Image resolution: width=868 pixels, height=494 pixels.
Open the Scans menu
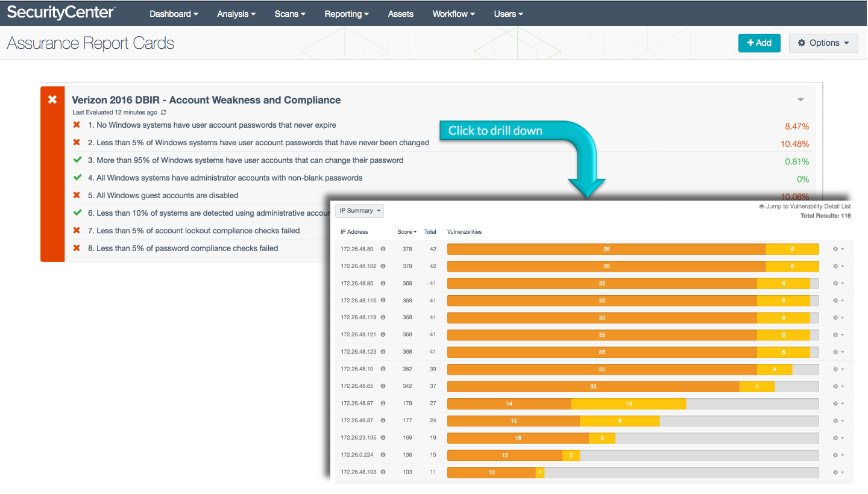[x=290, y=14]
